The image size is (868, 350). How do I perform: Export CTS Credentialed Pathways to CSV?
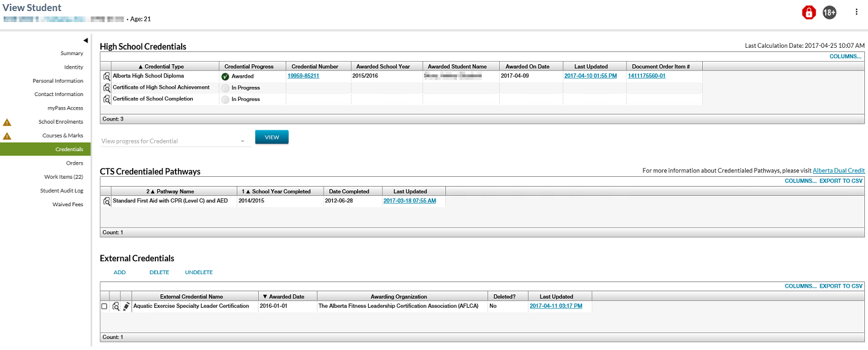coord(840,181)
